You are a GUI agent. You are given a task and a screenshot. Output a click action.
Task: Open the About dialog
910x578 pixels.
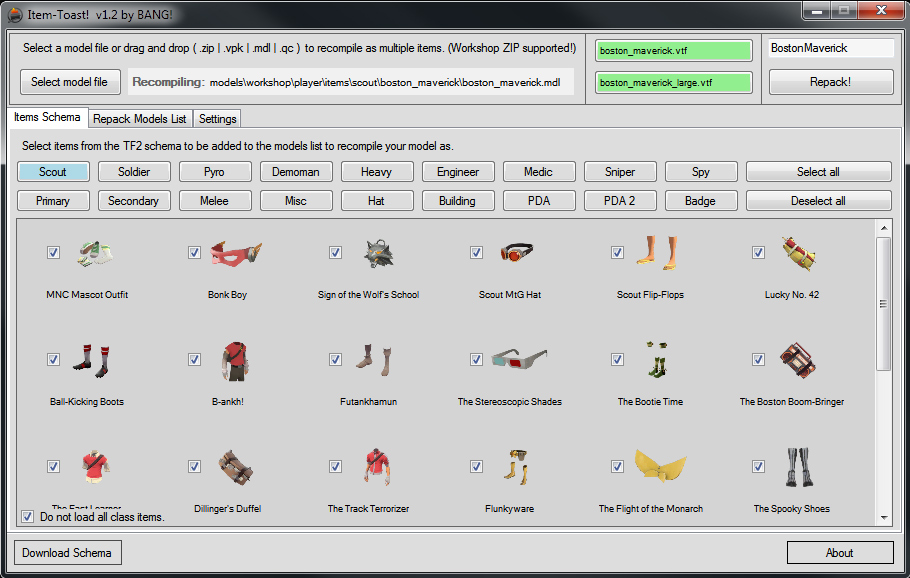pyautogui.click(x=840, y=552)
